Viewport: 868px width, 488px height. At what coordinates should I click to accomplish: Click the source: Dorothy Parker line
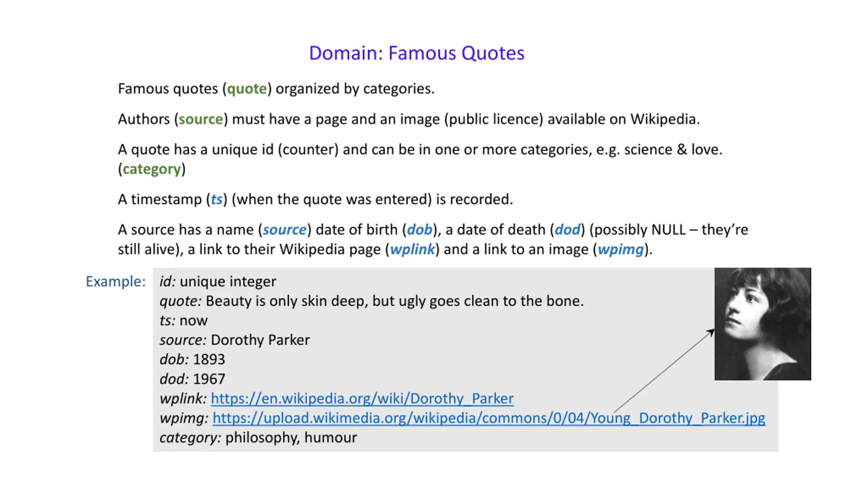point(235,340)
